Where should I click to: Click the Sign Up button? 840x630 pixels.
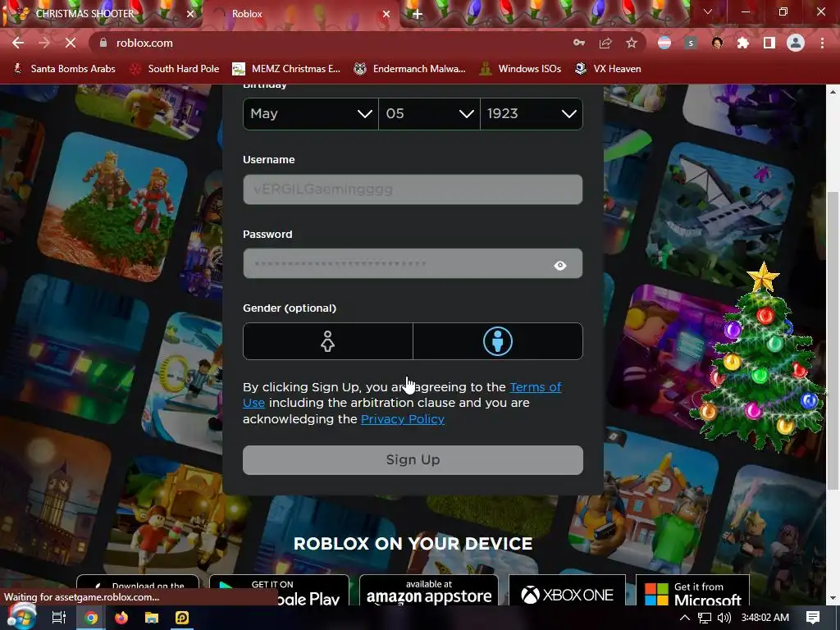tap(413, 459)
